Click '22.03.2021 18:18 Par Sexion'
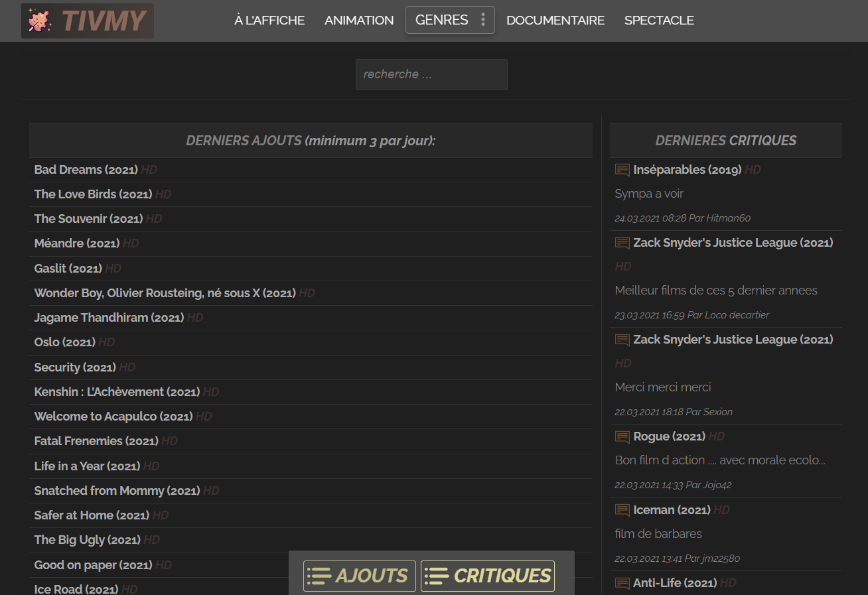Viewport: 868px width, 595px height. point(674,412)
